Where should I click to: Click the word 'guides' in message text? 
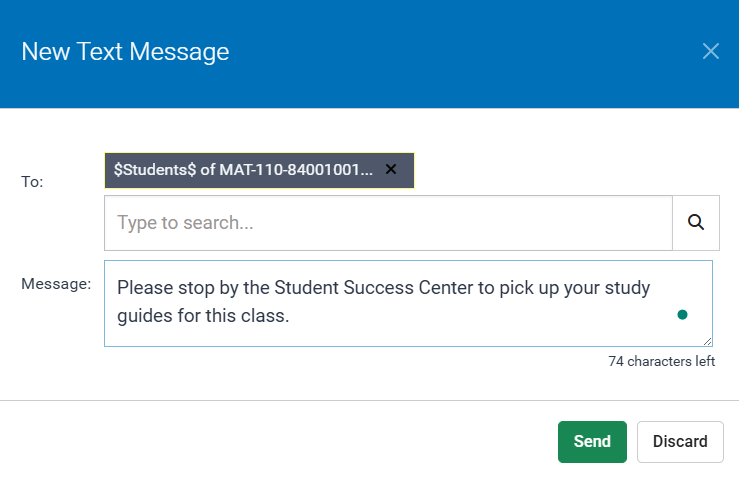tap(144, 317)
